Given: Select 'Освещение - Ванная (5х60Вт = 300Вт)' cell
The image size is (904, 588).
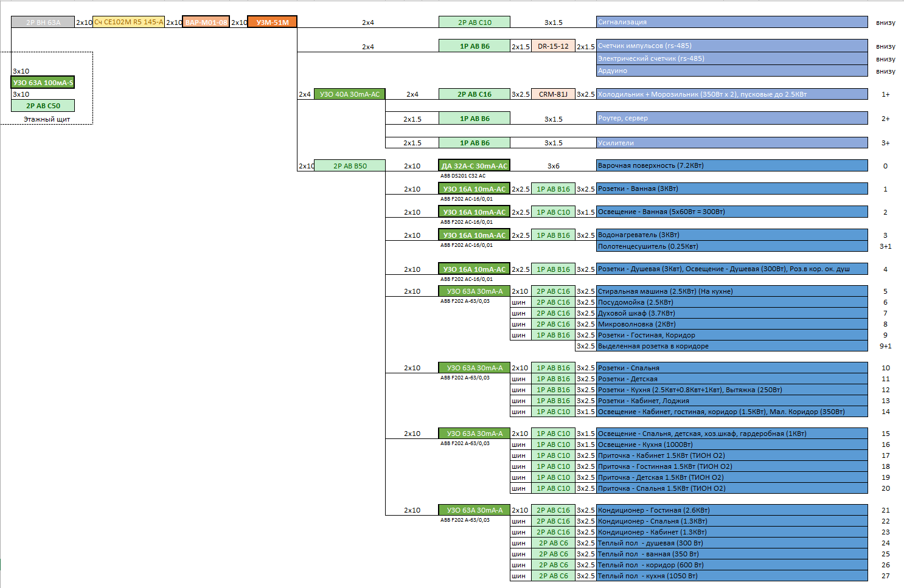Looking at the screenshot, I should pos(732,212).
